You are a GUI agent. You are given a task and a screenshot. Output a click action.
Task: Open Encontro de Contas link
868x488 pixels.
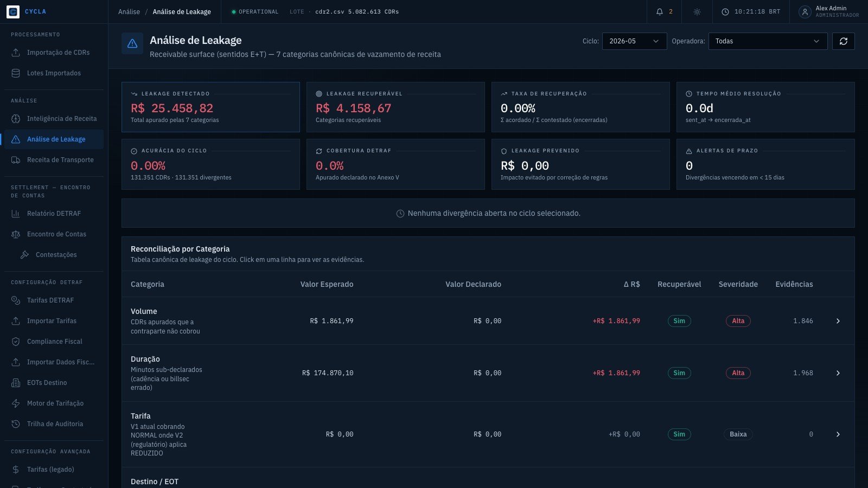coord(54,234)
